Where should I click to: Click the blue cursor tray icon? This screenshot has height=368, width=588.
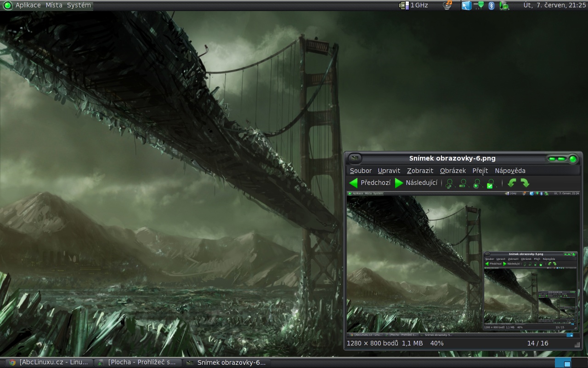(466, 5)
